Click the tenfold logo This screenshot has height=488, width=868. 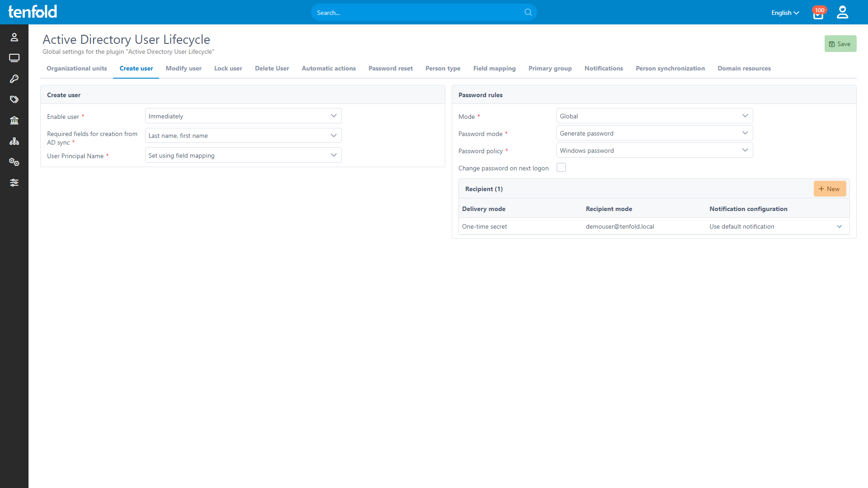point(33,11)
